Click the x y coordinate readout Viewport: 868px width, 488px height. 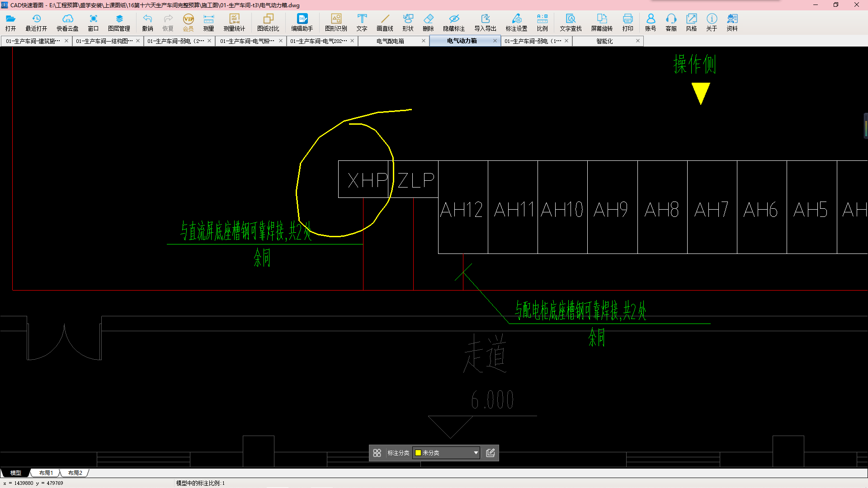tap(33, 483)
